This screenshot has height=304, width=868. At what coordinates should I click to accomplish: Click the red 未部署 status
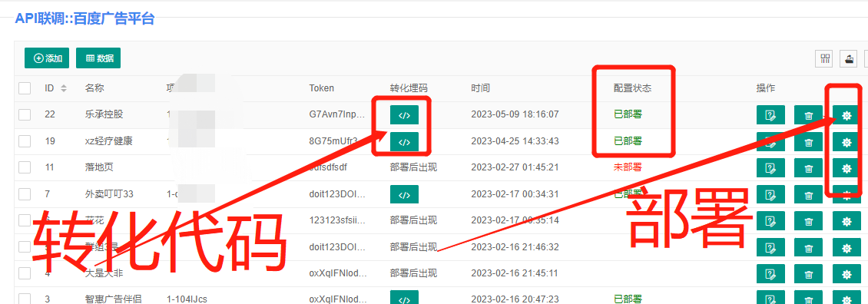coord(628,167)
